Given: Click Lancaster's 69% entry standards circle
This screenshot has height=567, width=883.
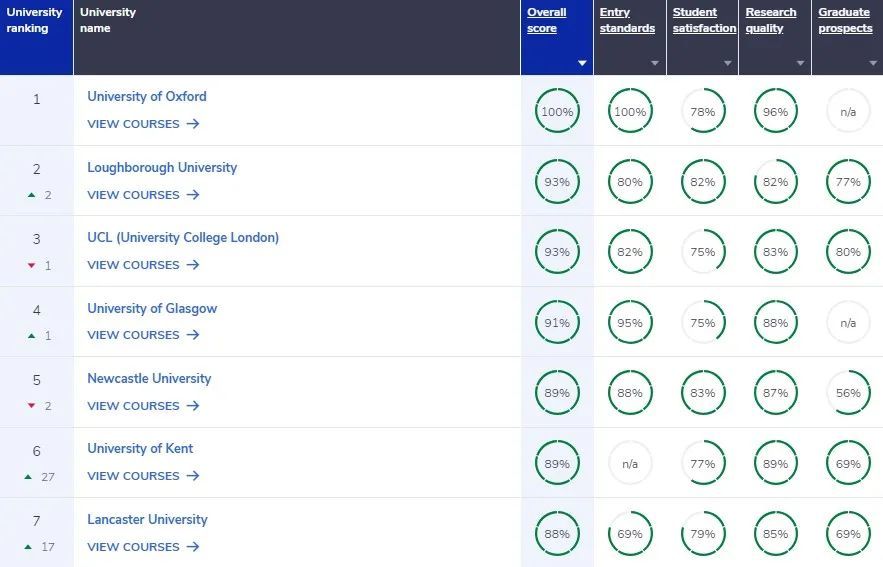Looking at the screenshot, I should [x=630, y=533].
